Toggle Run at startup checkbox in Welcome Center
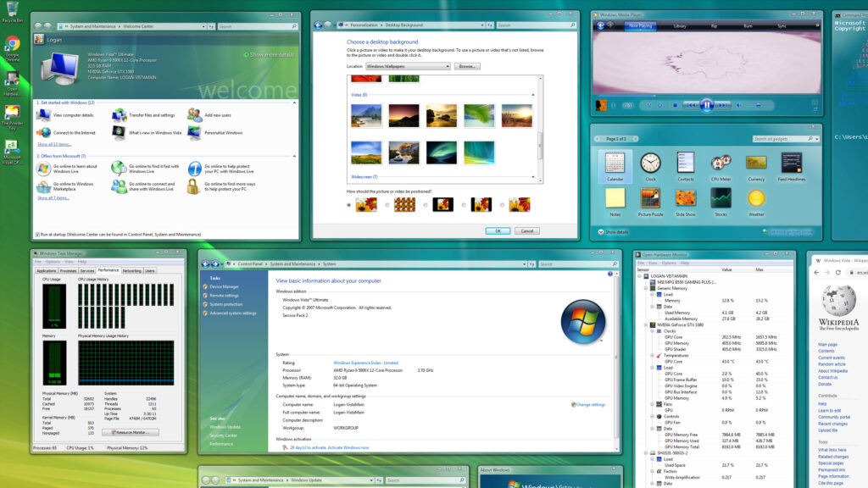 pyautogui.click(x=37, y=235)
